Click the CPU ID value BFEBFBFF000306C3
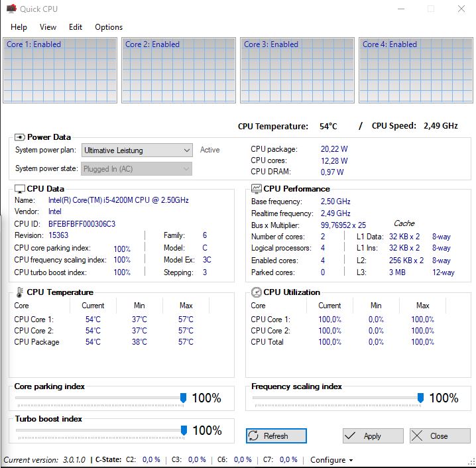This screenshot has width=476, height=468. 82,224
